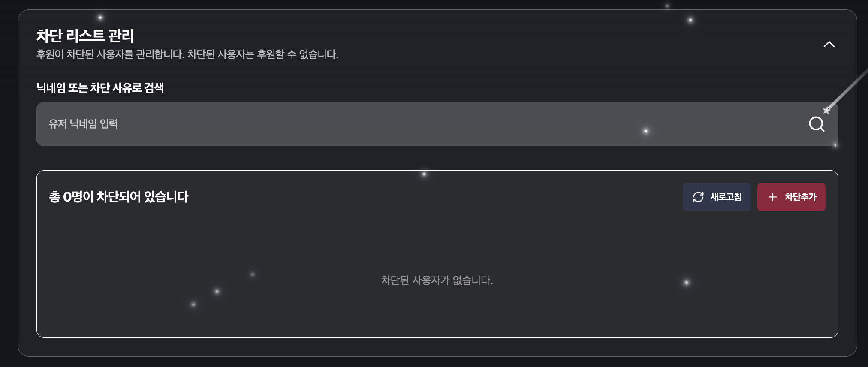This screenshot has width=868, height=367.
Task: Click the empty blocked users list panel
Action: click(x=437, y=254)
